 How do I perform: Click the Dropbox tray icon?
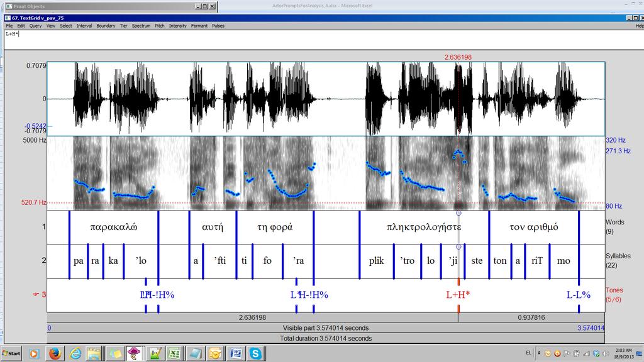596,353
